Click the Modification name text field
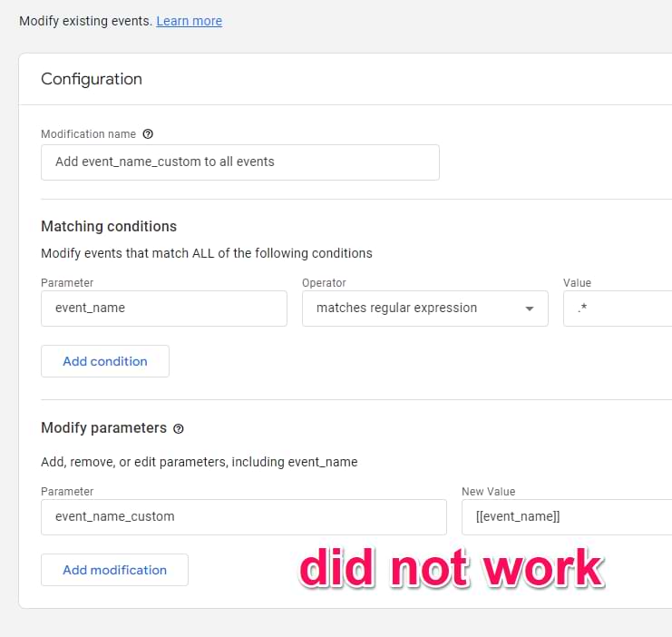The height and width of the screenshot is (637, 672). [239, 162]
